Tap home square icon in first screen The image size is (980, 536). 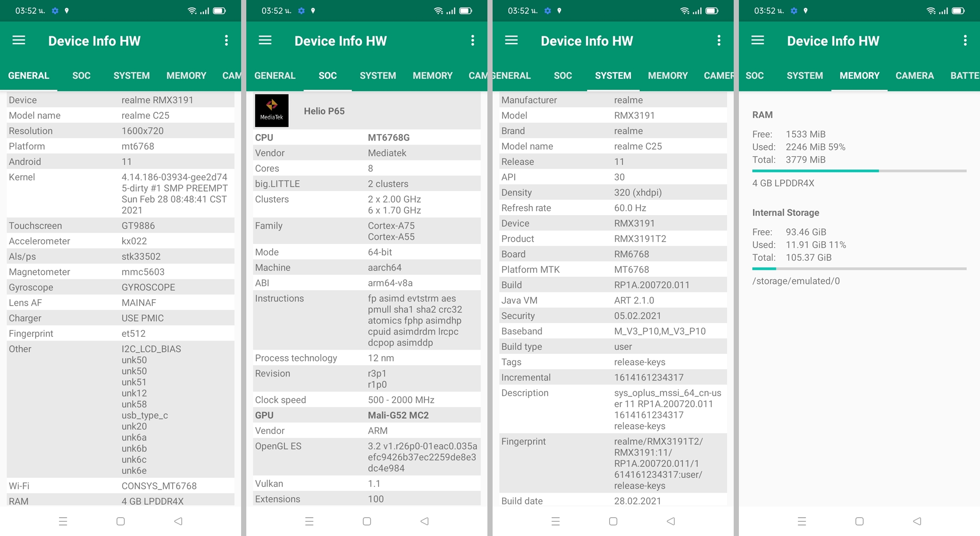(121, 521)
